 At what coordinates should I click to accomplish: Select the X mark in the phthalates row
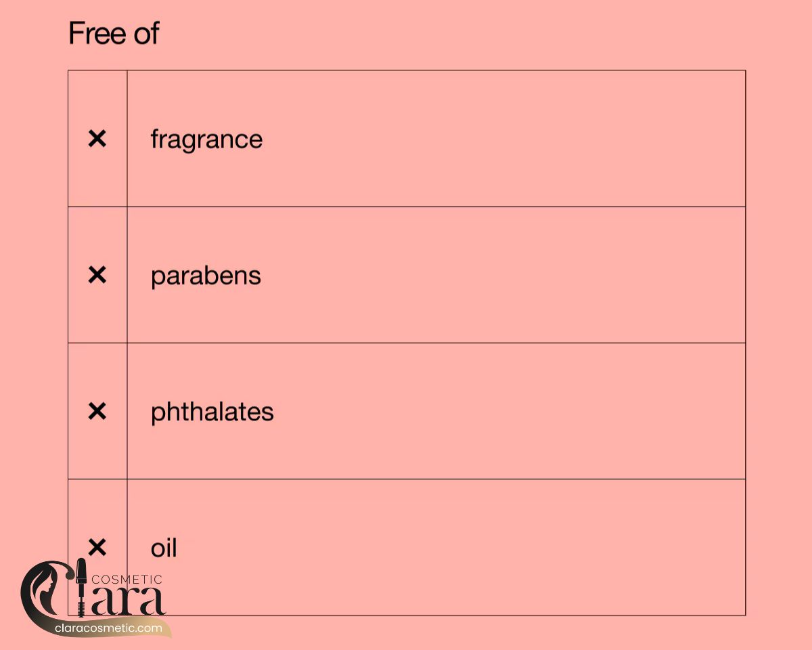[x=97, y=411]
